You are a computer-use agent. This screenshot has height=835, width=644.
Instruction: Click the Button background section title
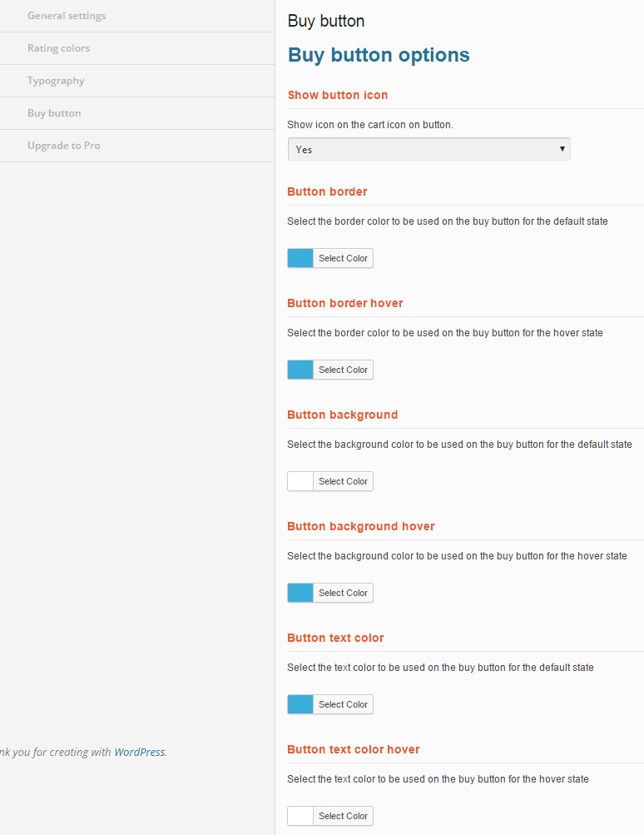click(342, 415)
